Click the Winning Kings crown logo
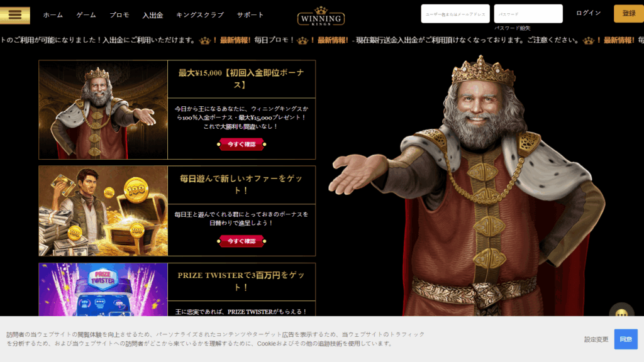 click(x=321, y=16)
